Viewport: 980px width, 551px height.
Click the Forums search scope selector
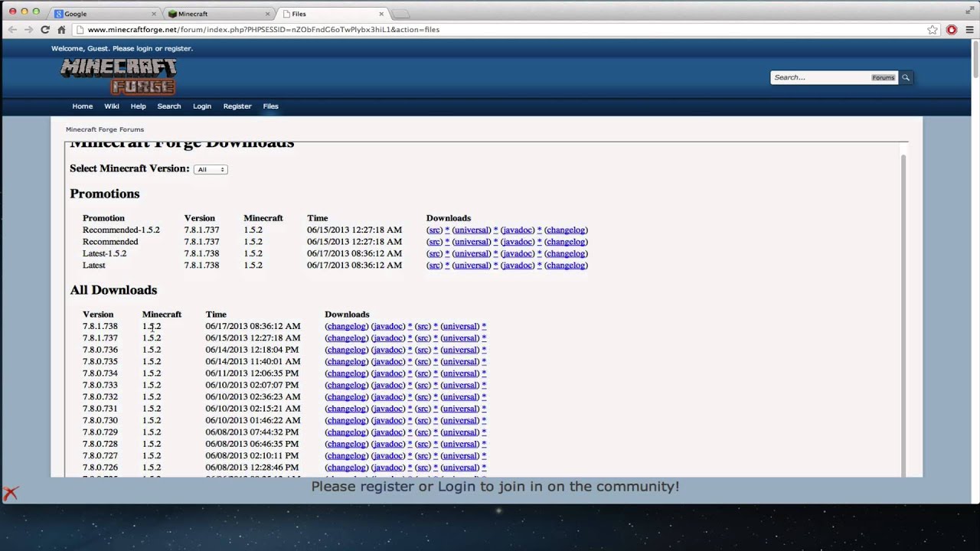tap(883, 77)
